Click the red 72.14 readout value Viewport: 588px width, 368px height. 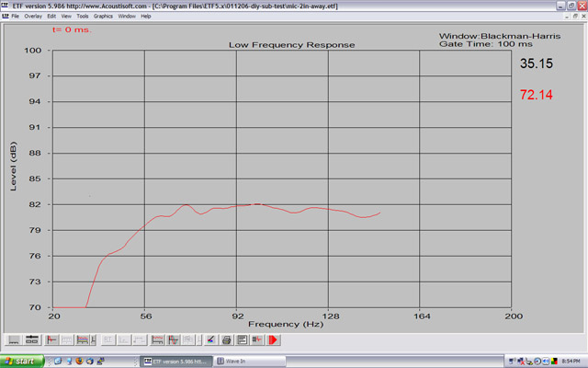point(537,95)
